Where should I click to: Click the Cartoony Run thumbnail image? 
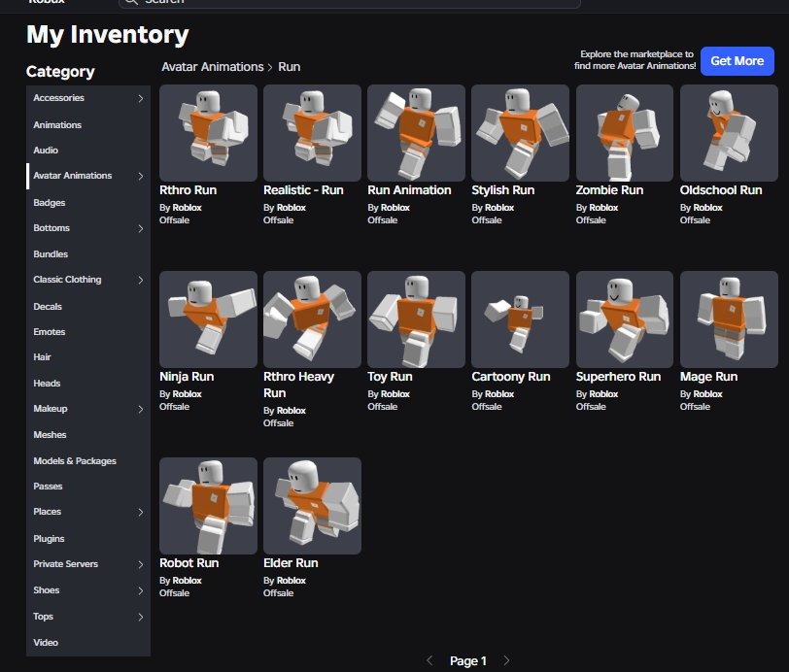[520, 319]
